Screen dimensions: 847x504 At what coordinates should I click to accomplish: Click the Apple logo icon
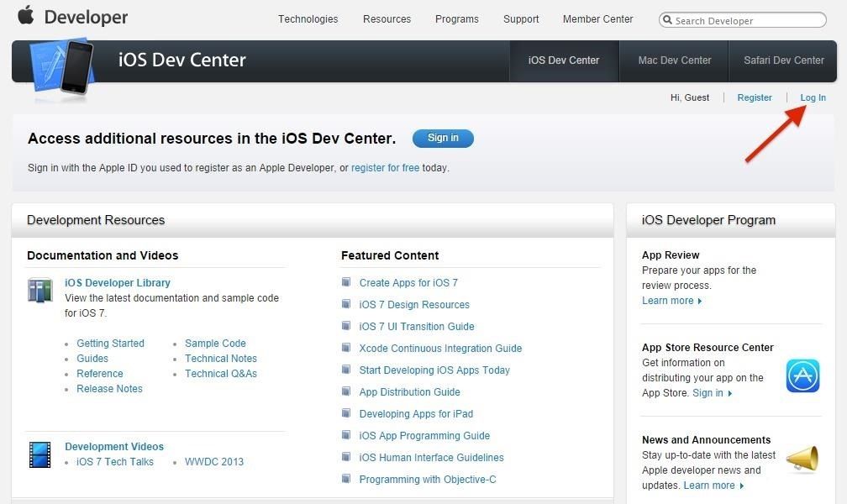pyautogui.click(x=25, y=16)
